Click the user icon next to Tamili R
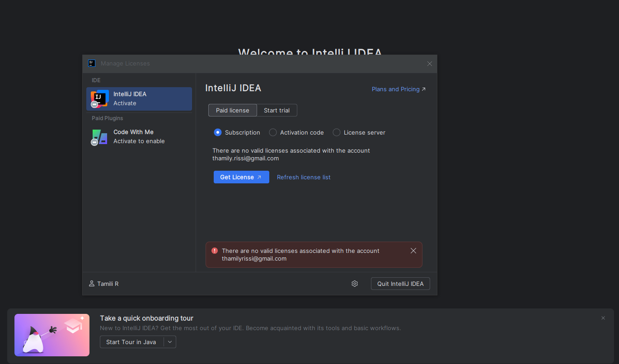This screenshot has height=364, width=619. point(92,284)
